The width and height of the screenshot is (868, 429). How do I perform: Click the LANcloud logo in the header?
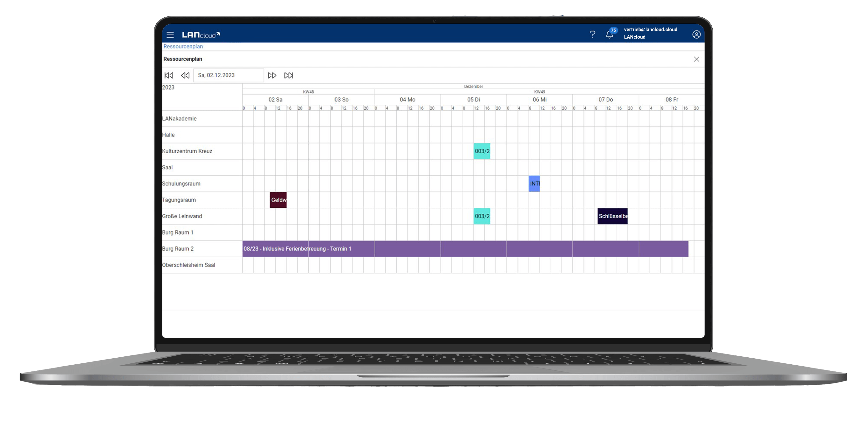click(x=201, y=34)
